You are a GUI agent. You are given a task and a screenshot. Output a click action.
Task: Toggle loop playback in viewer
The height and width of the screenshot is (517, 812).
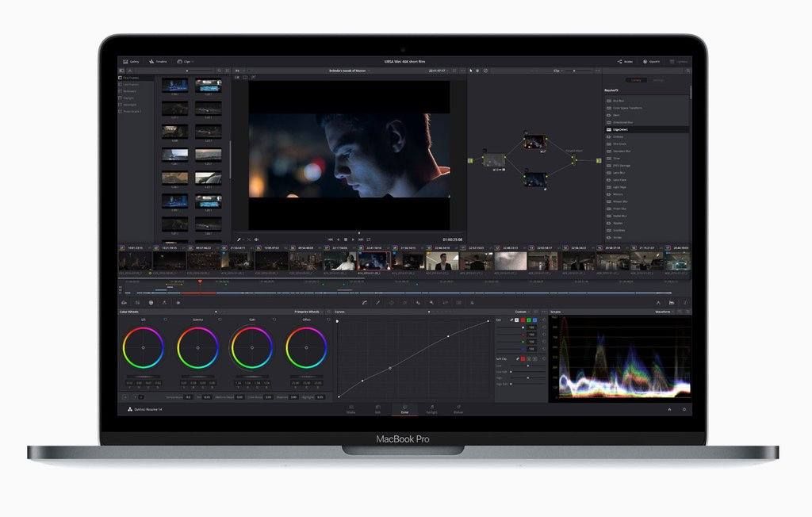(x=368, y=239)
